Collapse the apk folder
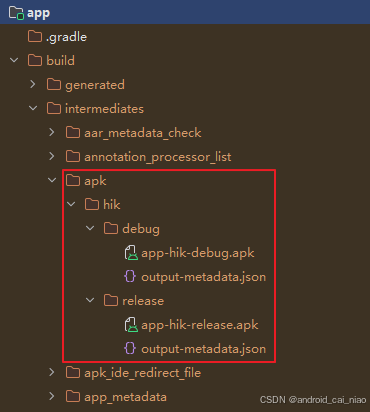The width and height of the screenshot is (370, 412). coord(52,180)
